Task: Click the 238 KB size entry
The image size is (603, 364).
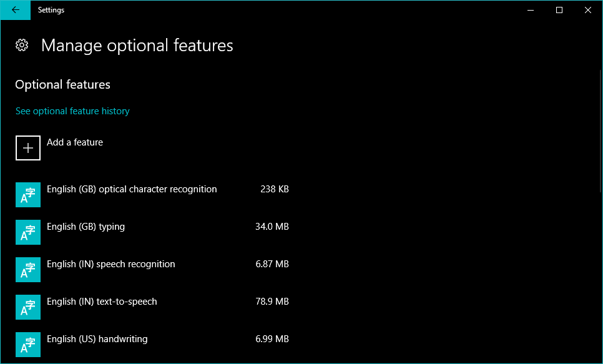Action: (274, 189)
